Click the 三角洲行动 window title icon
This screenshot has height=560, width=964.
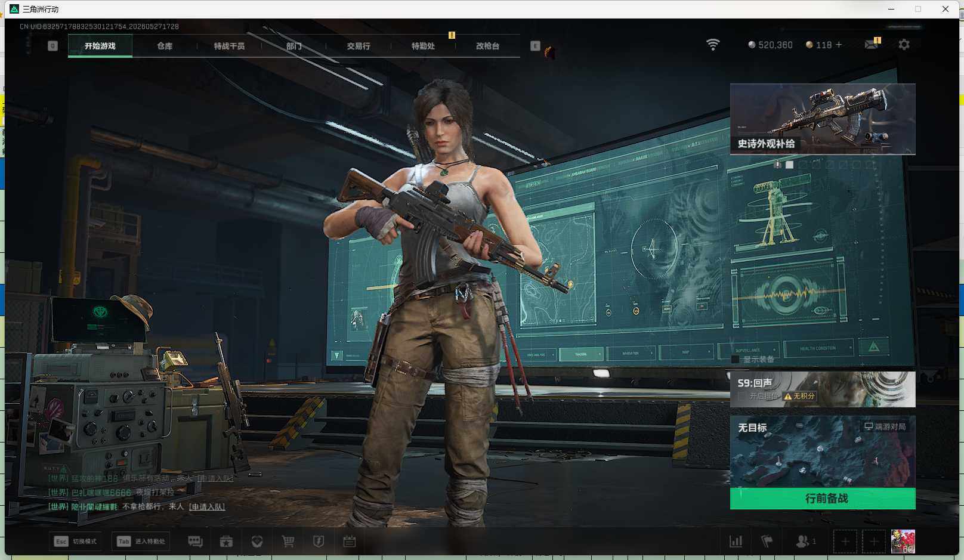point(14,9)
